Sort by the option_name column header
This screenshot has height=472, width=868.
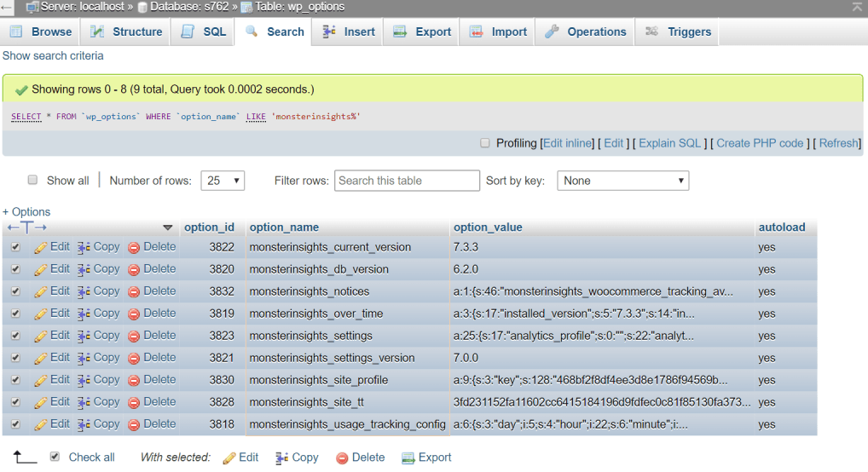[x=284, y=227]
